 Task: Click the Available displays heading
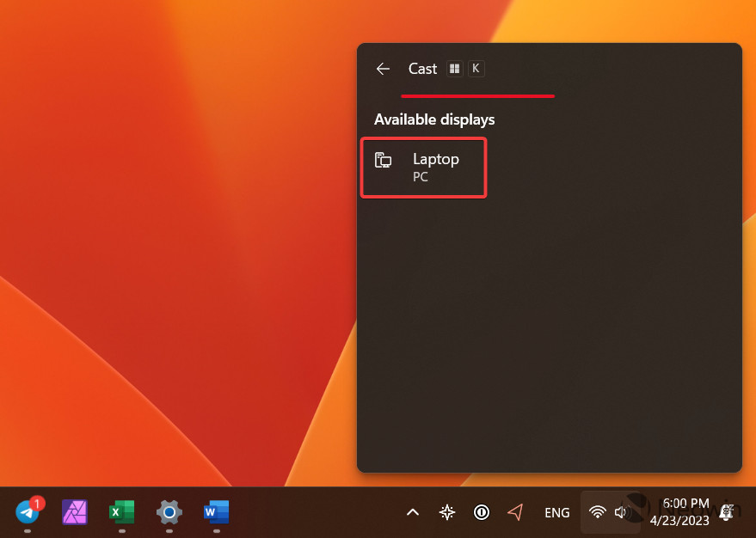pos(434,119)
